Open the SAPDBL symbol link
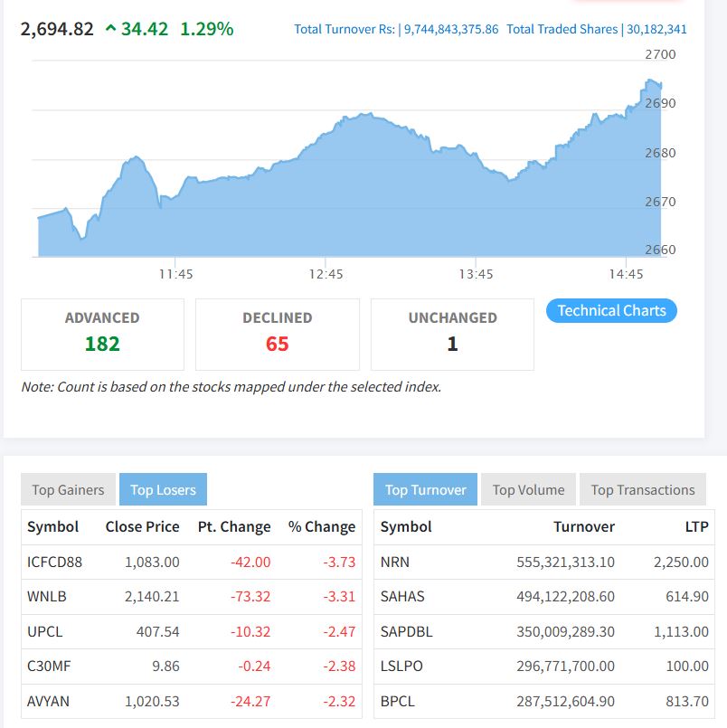The width and height of the screenshot is (727, 728). pos(407,631)
